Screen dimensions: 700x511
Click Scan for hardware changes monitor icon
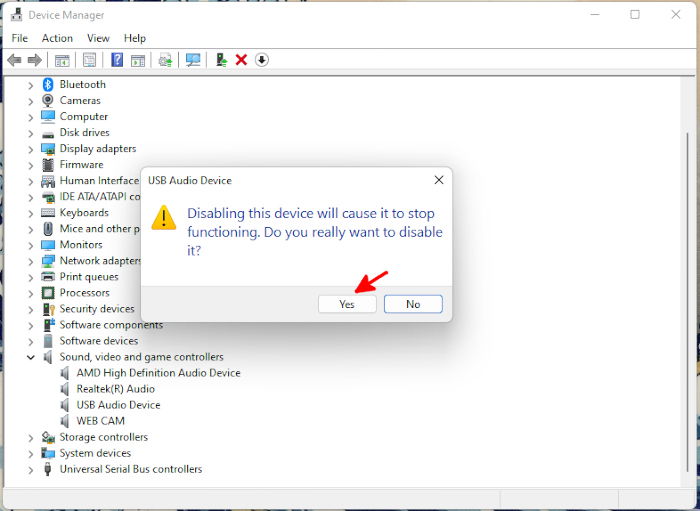coord(193,60)
